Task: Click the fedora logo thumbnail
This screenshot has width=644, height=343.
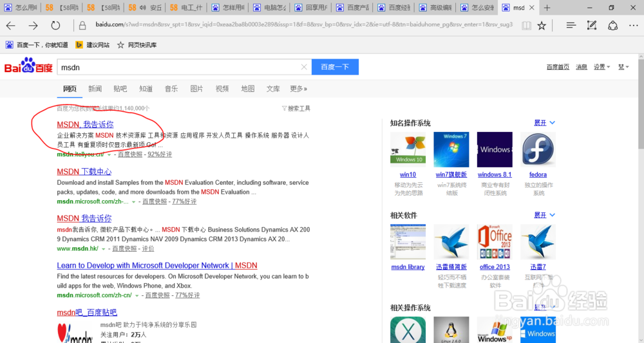Action: click(538, 149)
